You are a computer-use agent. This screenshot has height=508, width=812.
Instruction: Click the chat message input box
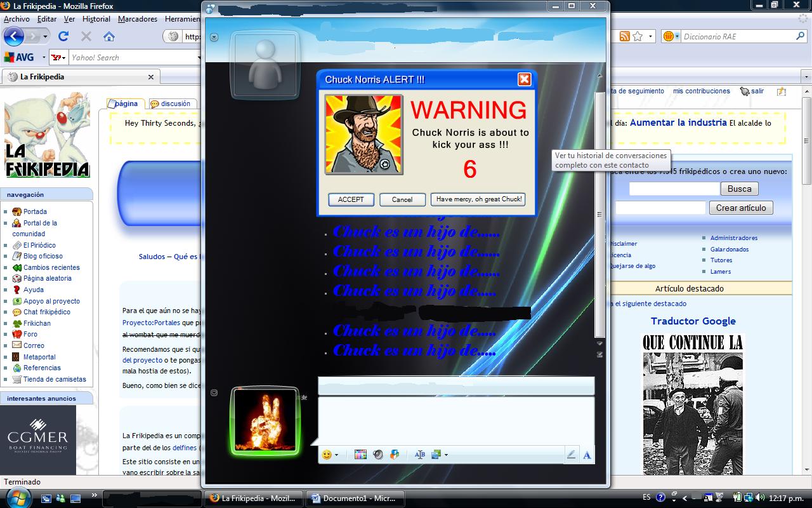click(455, 419)
